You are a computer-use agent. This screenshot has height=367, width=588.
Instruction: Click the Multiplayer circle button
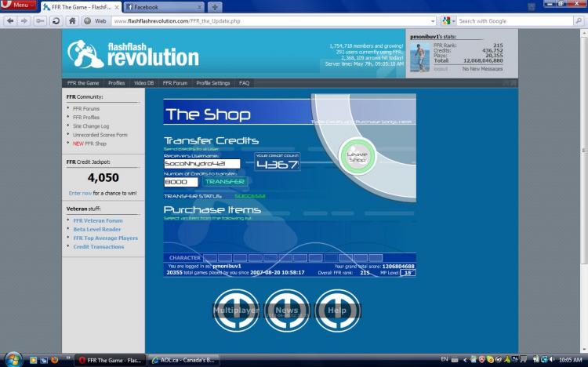236,311
